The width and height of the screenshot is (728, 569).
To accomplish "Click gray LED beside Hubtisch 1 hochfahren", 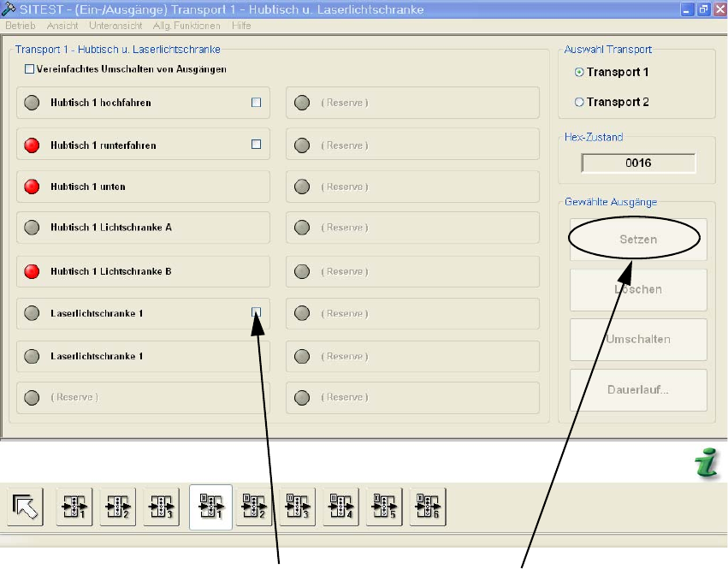I will 32,103.
